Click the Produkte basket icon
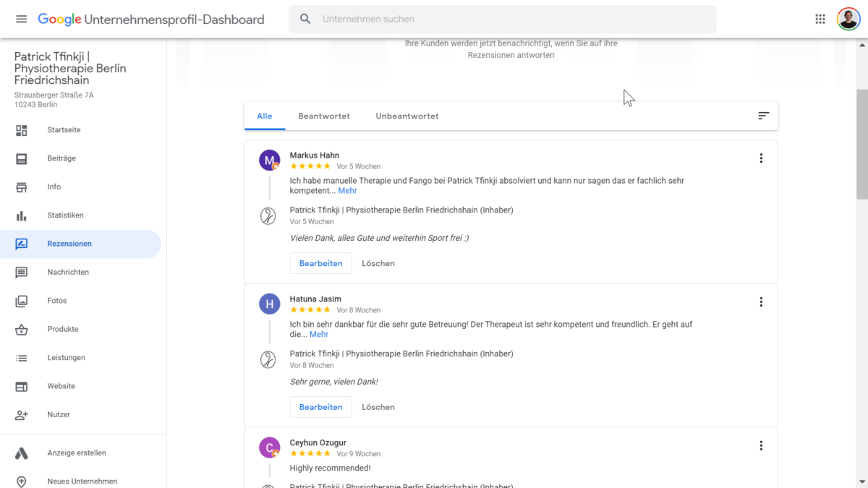This screenshot has width=868, height=488. (x=22, y=330)
